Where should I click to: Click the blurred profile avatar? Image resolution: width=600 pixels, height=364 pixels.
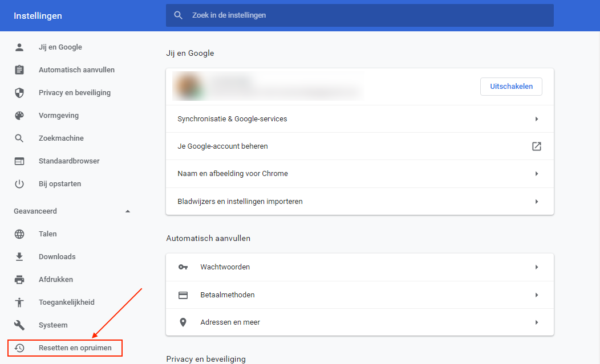coord(189,87)
